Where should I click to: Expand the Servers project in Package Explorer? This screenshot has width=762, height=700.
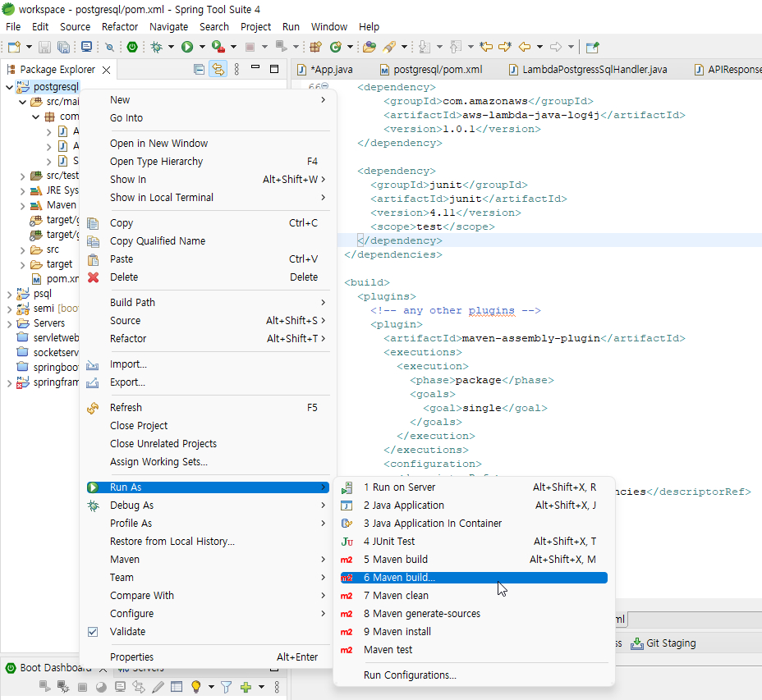tap(10, 323)
